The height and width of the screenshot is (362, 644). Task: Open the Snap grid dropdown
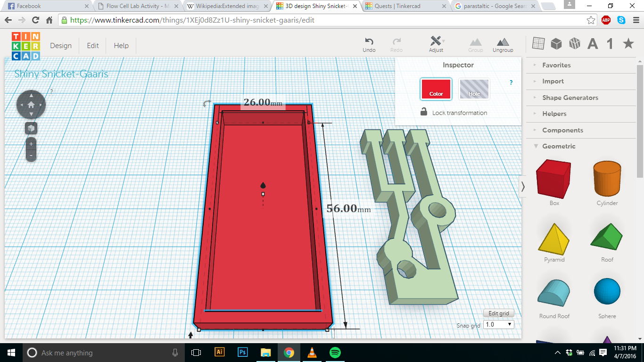[x=499, y=324]
